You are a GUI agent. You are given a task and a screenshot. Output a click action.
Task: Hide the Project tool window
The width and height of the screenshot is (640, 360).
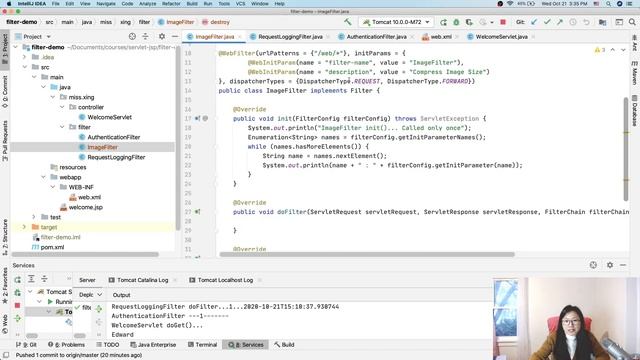click(175, 36)
